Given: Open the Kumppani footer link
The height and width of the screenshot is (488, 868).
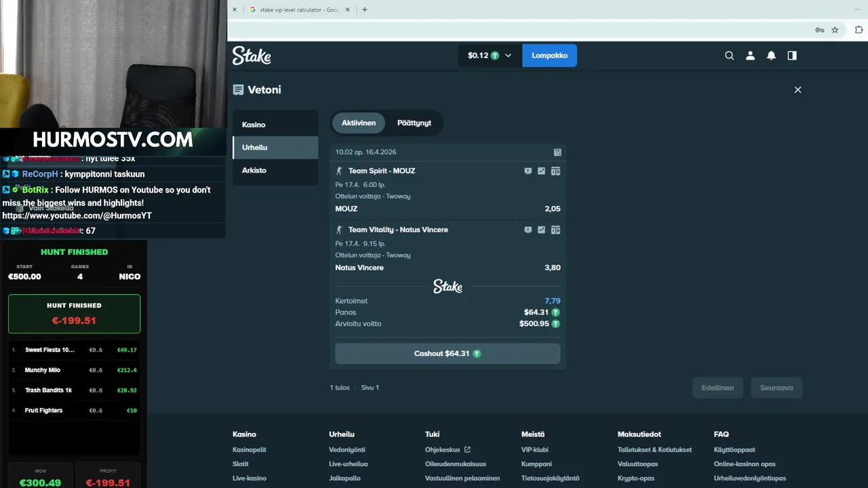Looking at the screenshot, I should coord(536,464).
